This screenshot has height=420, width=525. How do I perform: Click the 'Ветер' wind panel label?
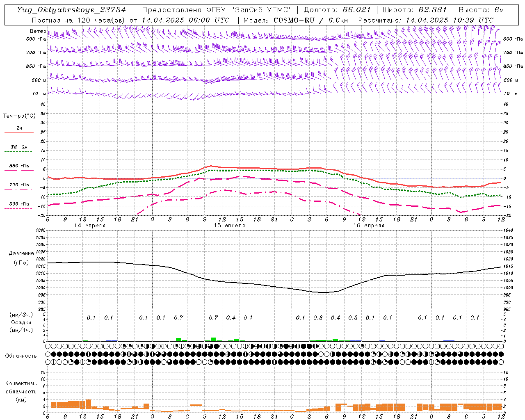pyautogui.click(x=38, y=31)
